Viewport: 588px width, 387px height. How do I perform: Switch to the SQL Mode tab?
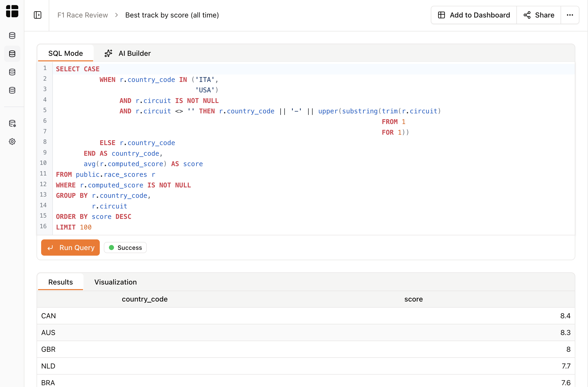pyautogui.click(x=66, y=53)
